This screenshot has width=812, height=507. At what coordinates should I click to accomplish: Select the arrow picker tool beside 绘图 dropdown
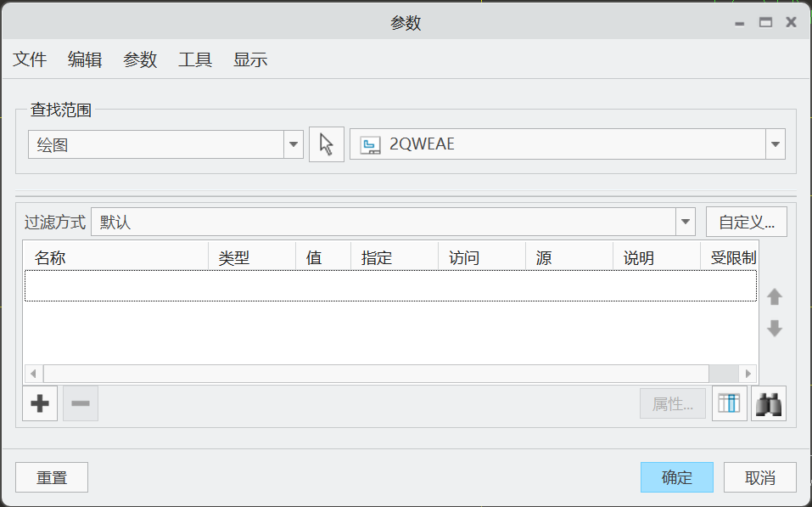click(x=326, y=144)
